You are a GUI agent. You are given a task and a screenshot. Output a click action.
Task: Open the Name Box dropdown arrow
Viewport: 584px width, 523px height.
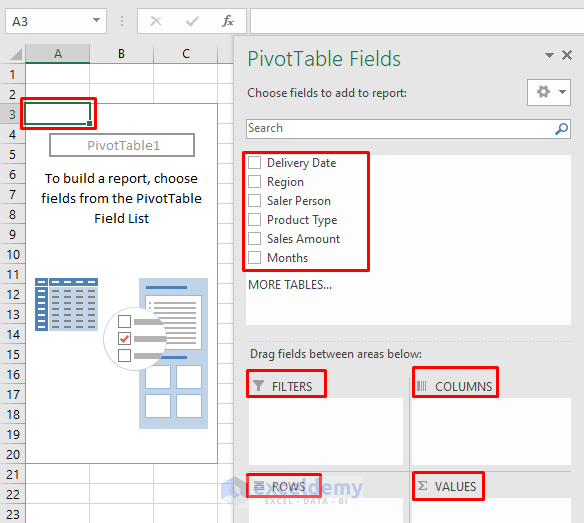[x=96, y=20]
